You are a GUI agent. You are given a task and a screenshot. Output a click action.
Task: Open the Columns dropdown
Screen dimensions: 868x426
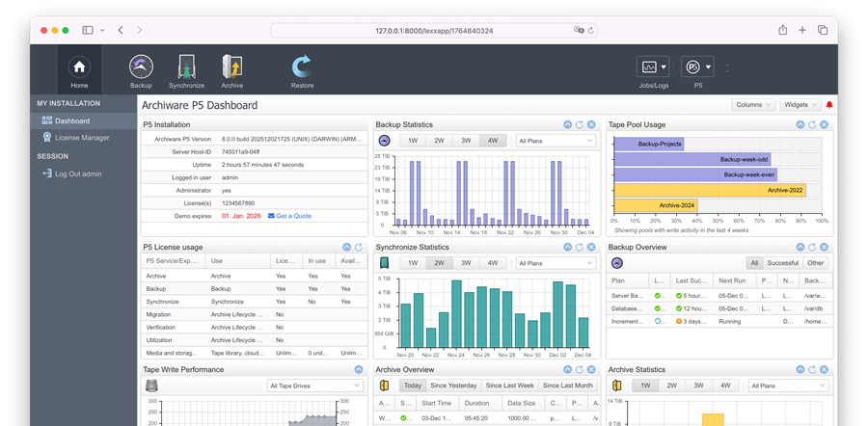click(x=752, y=105)
